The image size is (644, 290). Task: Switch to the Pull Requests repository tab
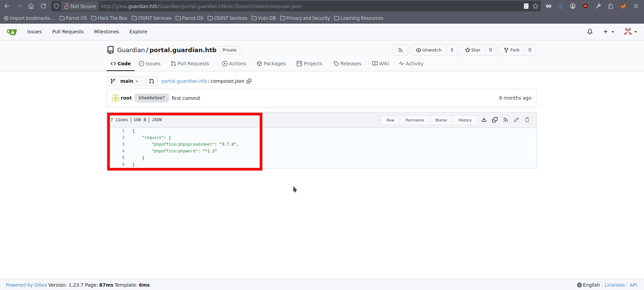pos(190,64)
